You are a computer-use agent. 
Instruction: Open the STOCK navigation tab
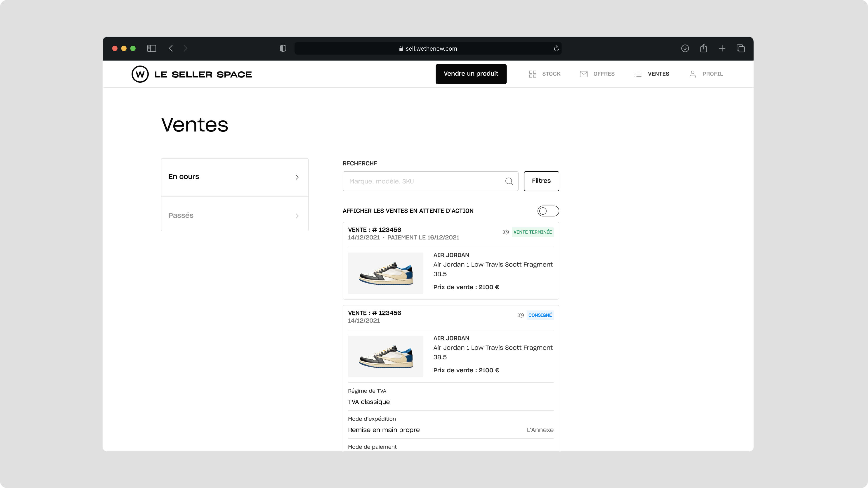point(545,74)
